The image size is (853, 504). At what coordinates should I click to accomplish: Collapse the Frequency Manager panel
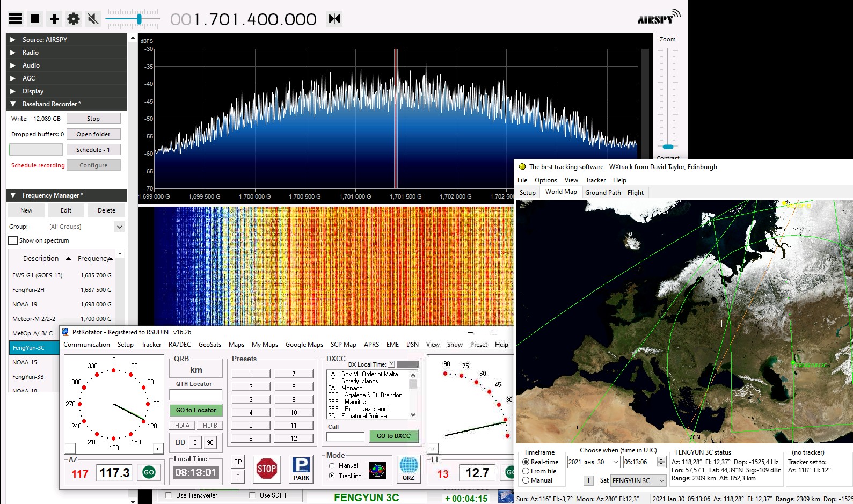click(67, 195)
